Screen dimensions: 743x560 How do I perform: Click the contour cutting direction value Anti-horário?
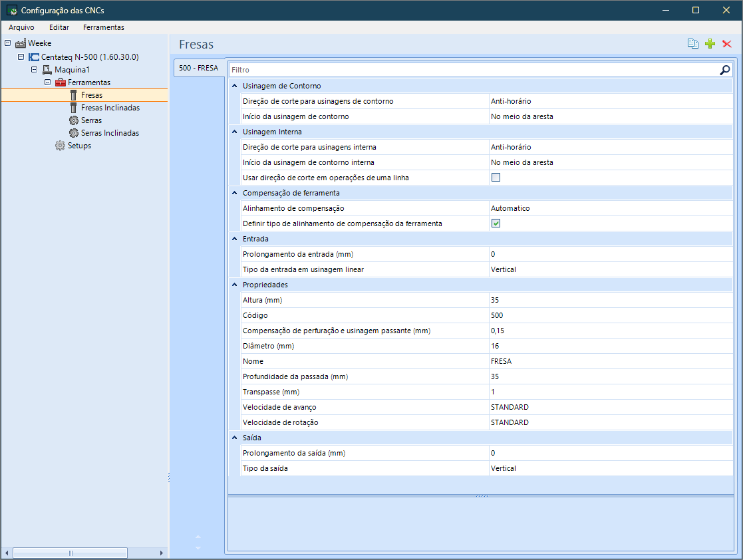click(611, 101)
